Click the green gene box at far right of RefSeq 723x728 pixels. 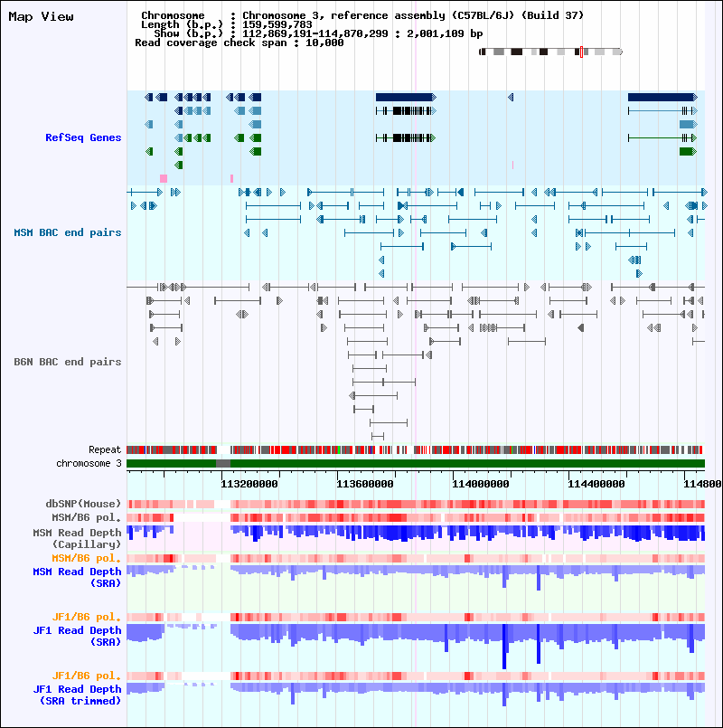click(x=688, y=151)
